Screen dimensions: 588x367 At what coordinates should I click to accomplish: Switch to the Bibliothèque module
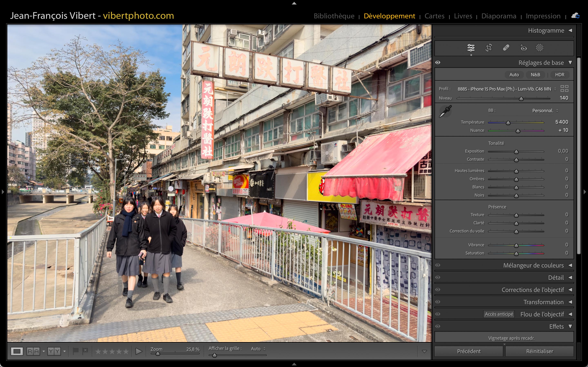[334, 16]
